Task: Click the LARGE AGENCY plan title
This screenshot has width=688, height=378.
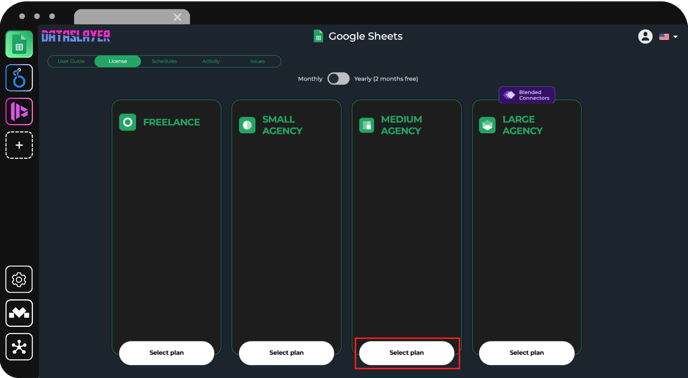Action: [522, 125]
